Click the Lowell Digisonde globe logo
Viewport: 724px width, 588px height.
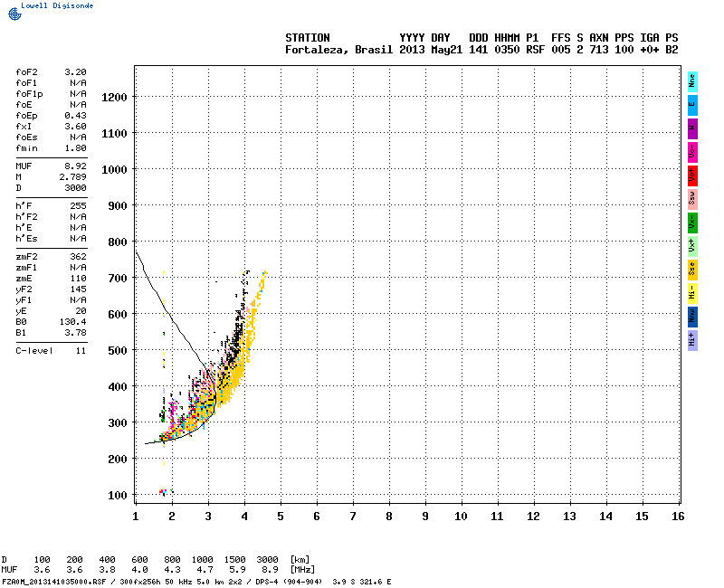14,14
